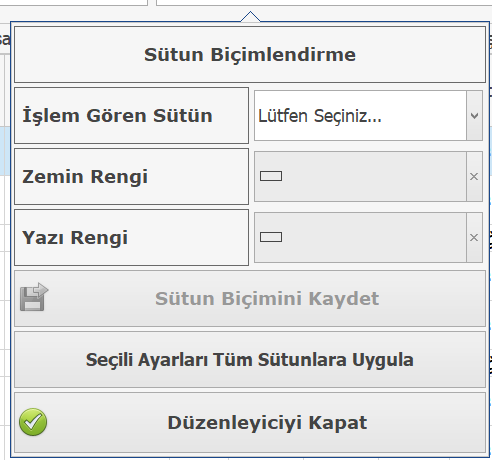The image size is (492, 460).
Task: Click the popup's pointer arrow at the top
Action: pos(250,17)
